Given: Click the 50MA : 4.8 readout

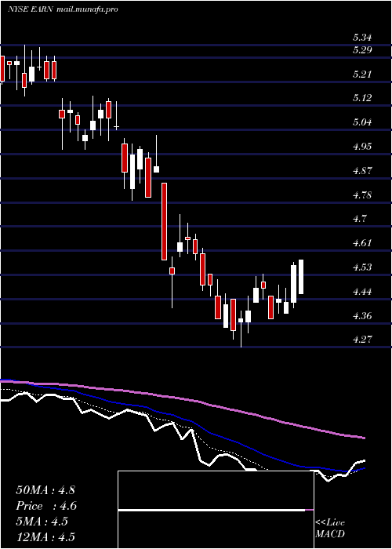Looking at the screenshot, I should pos(45,490).
